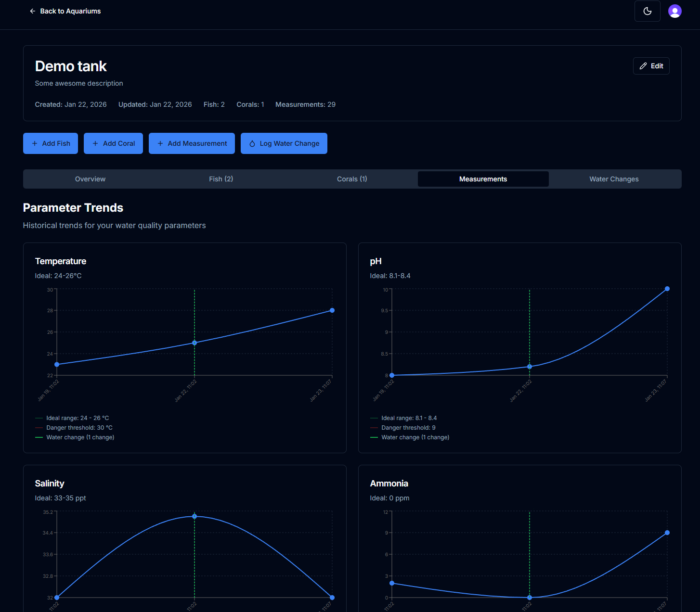Select the Measurements tab
700x612 pixels.
pos(483,179)
